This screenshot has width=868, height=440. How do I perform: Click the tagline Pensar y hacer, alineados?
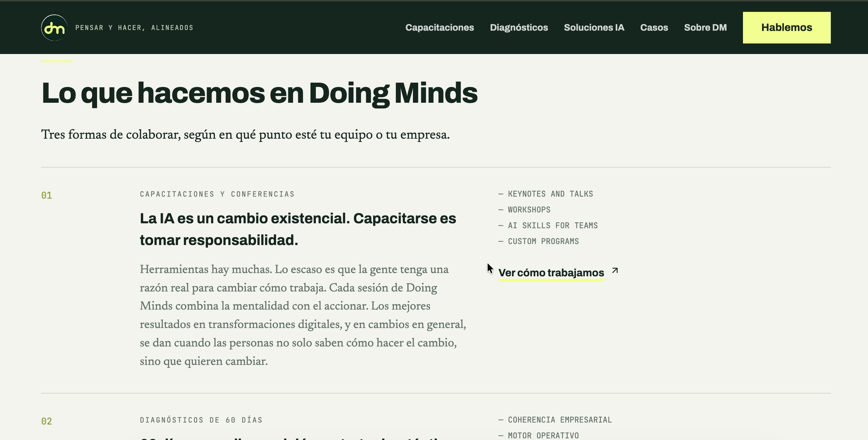click(134, 28)
